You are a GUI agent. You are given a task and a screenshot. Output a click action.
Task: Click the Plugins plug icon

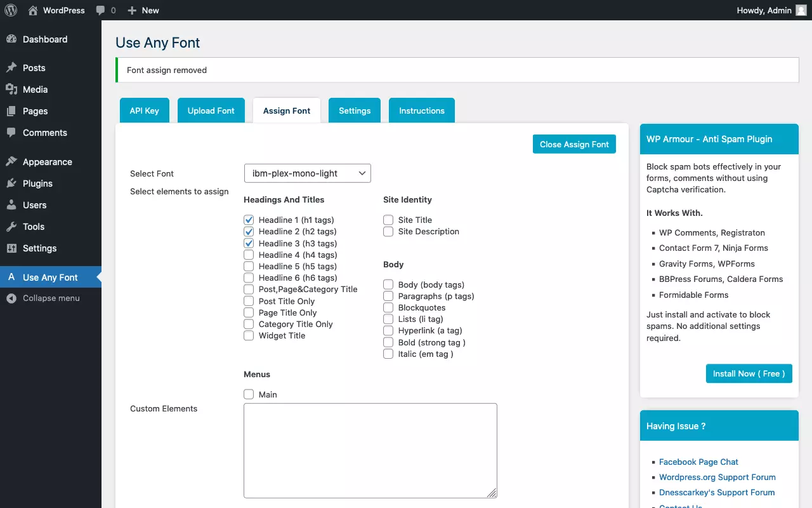pos(11,184)
